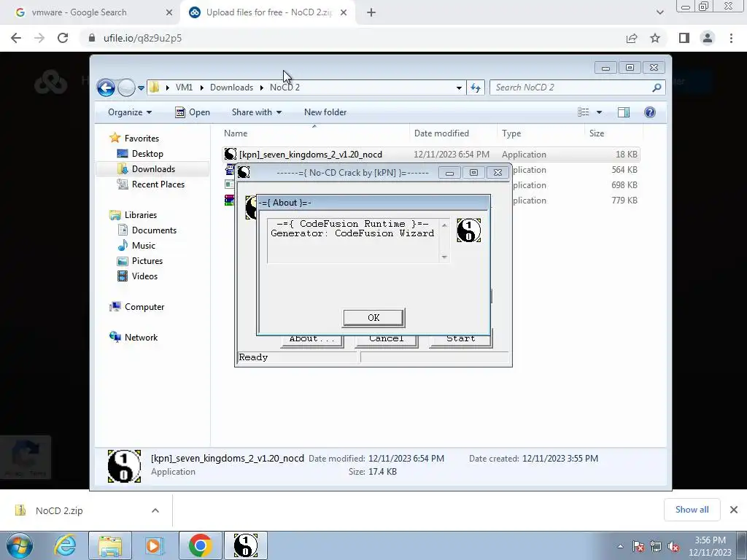Click the search magnifier icon
Image resolution: width=747 pixels, height=560 pixels.
[x=657, y=87]
